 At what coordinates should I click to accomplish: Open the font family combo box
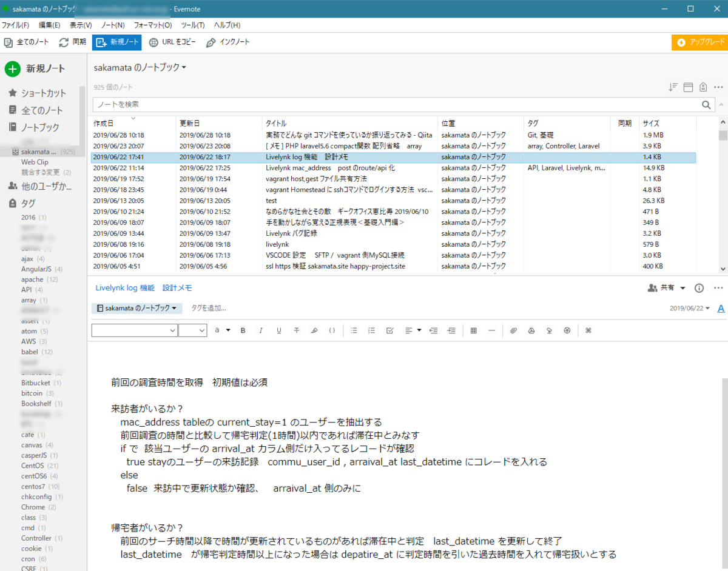(x=134, y=330)
